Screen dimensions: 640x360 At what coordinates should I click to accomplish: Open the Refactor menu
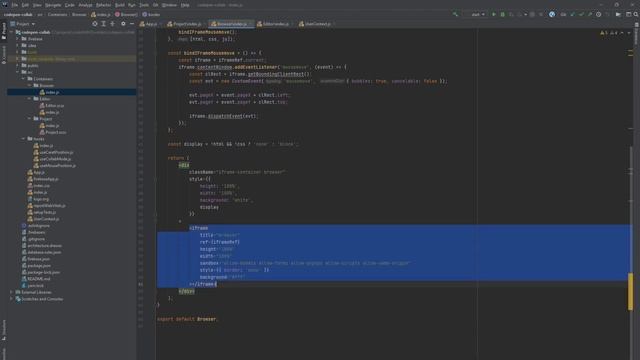103,5
